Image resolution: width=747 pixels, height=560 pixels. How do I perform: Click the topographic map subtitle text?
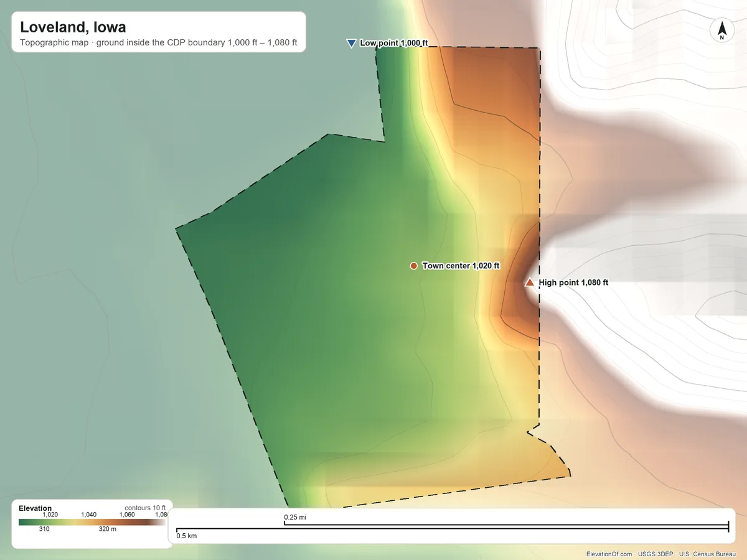pyautogui.click(x=159, y=44)
